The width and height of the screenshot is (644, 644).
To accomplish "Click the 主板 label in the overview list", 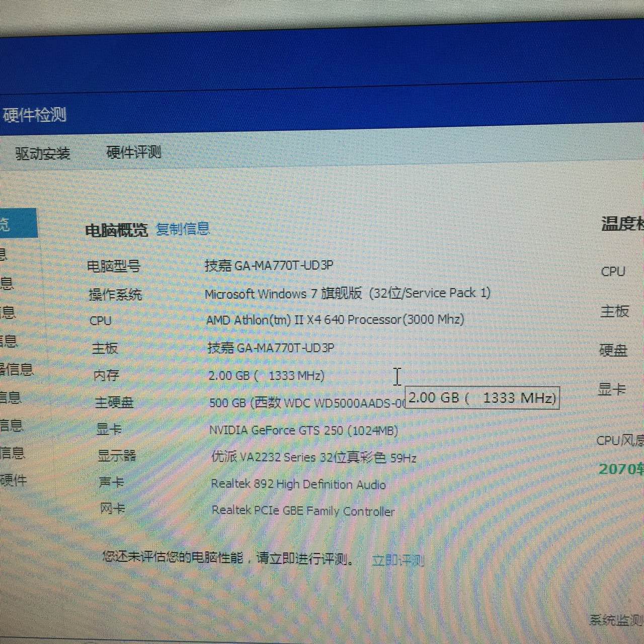I will coord(105,348).
